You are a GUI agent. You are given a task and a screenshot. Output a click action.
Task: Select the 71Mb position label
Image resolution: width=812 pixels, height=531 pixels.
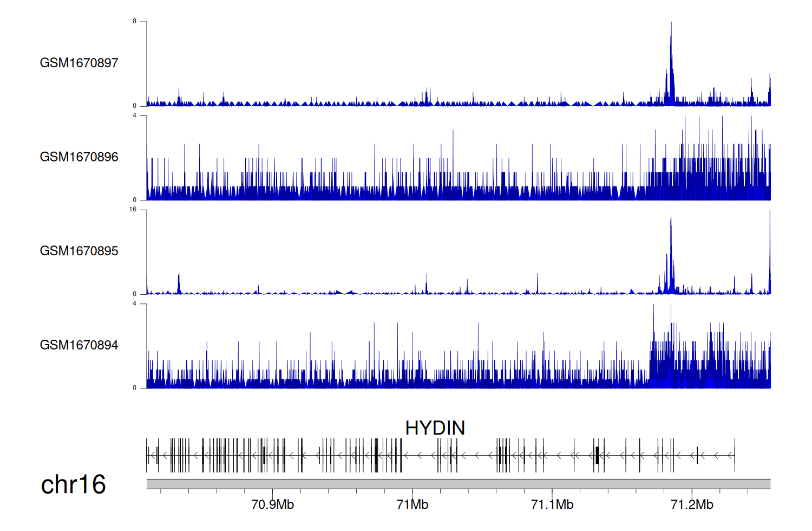click(x=412, y=504)
